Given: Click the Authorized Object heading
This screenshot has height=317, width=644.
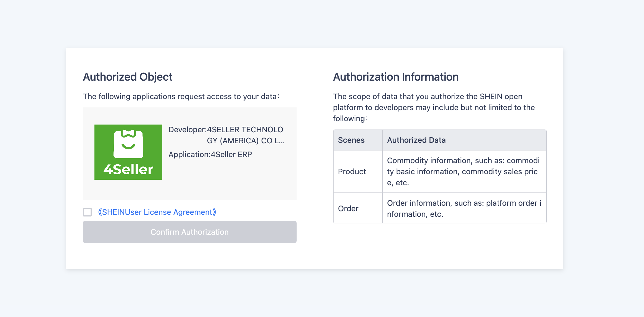Looking at the screenshot, I should click(128, 77).
